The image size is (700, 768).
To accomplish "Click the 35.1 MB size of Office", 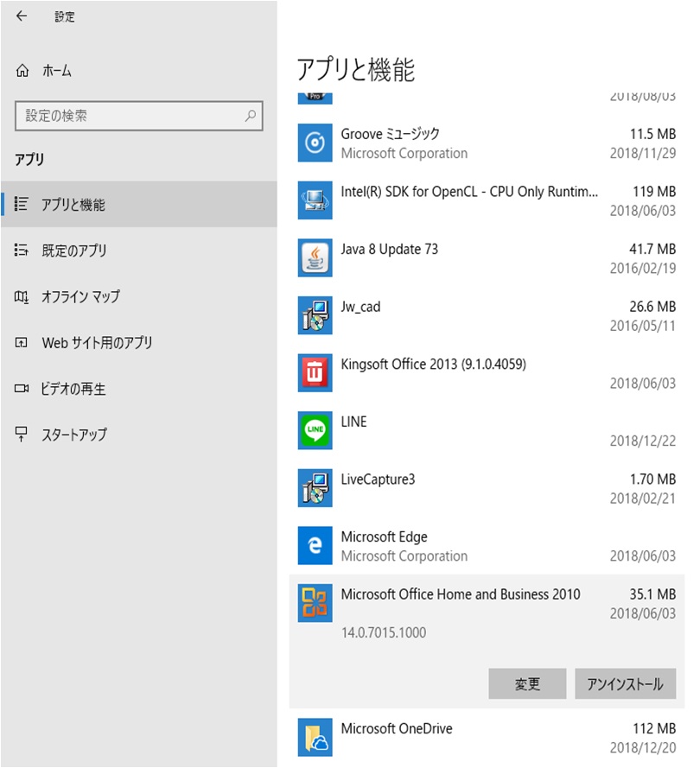I will pyautogui.click(x=652, y=594).
